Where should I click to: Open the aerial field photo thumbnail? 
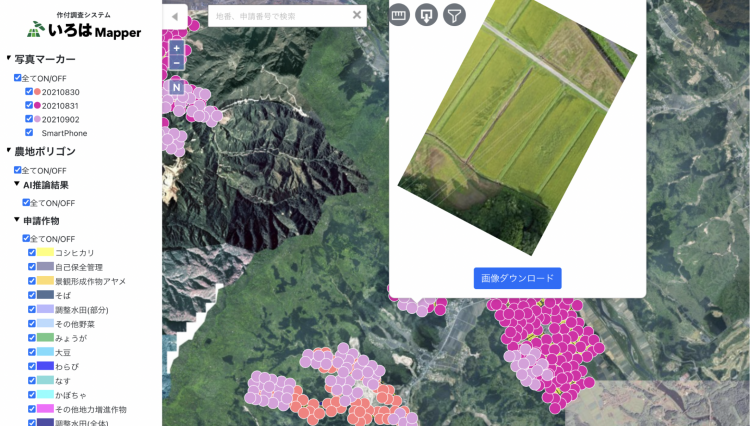(518, 127)
